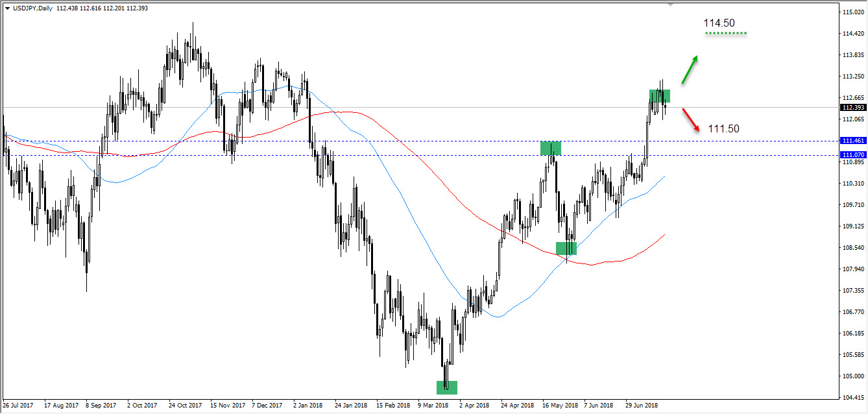Click the 110.310 price axis value

click(852, 184)
